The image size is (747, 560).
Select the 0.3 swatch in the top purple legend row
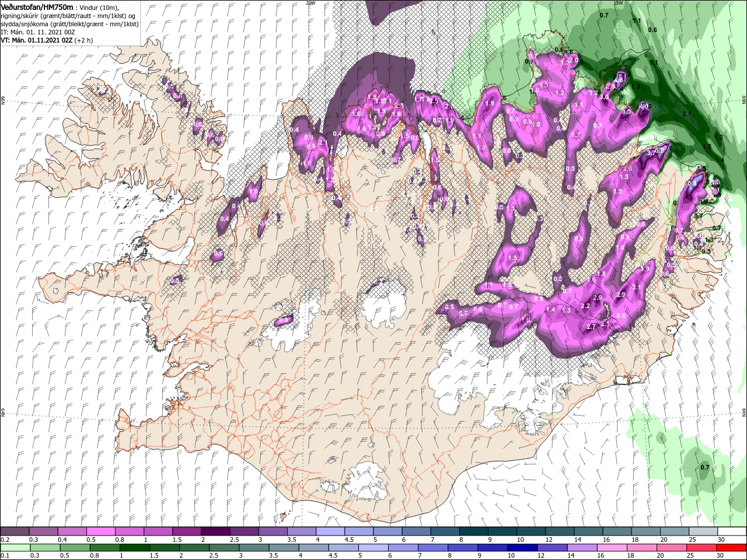coord(44,531)
